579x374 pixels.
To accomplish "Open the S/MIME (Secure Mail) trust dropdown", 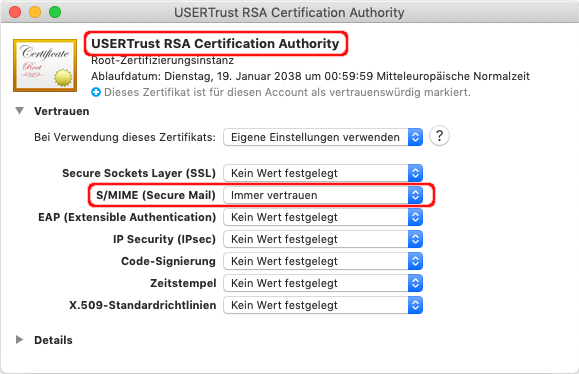I will [x=323, y=195].
